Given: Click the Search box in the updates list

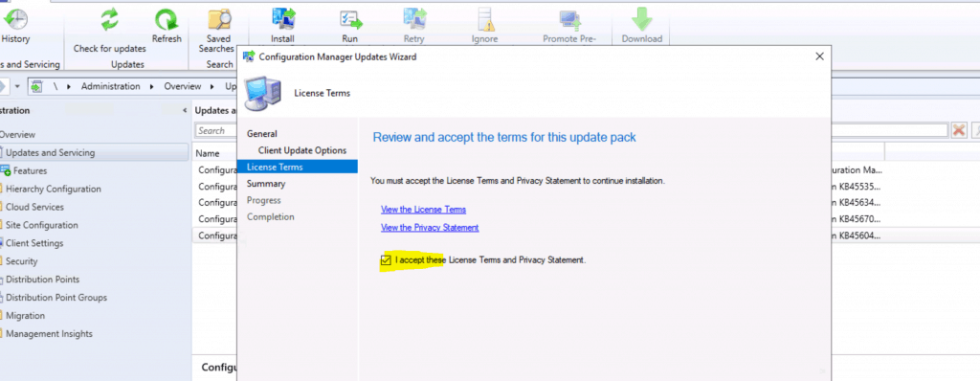Looking at the screenshot, I should [x=215, y=131].
